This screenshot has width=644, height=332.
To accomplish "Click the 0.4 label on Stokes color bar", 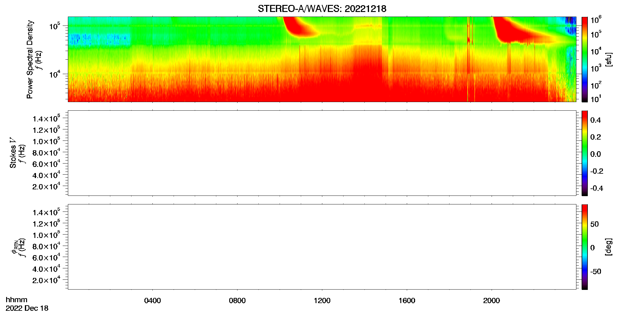I will (595, 120).
